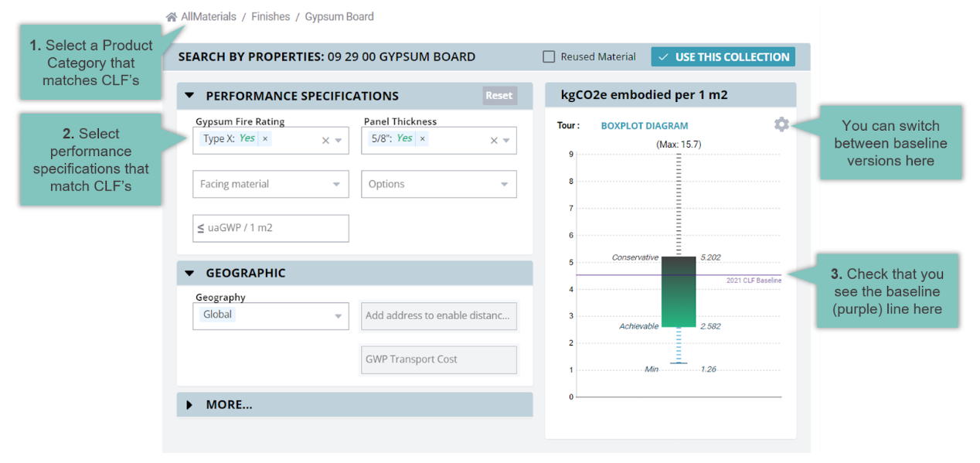Screen dimensions: 980x463
Task: Open chart settings gear icon
Action: coord(781,124)
